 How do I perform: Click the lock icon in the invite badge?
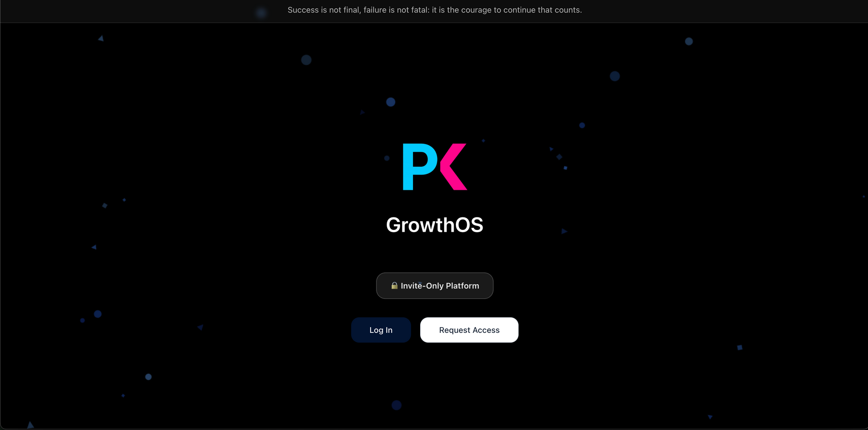pos(394,286)
